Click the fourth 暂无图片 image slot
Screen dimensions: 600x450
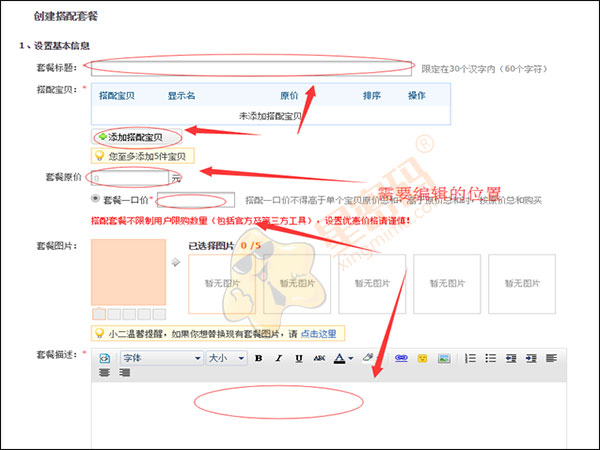(x=447, y=284)
